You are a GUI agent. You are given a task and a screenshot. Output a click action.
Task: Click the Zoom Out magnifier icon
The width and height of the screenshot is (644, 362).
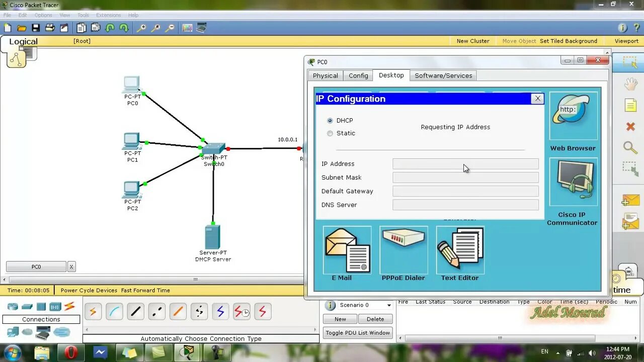[x=170, y=28]
